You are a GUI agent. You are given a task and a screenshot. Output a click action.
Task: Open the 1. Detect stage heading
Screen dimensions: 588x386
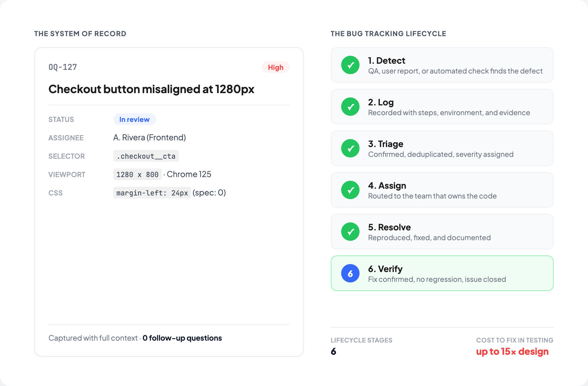pyautogui.click(x=386, y=61)
